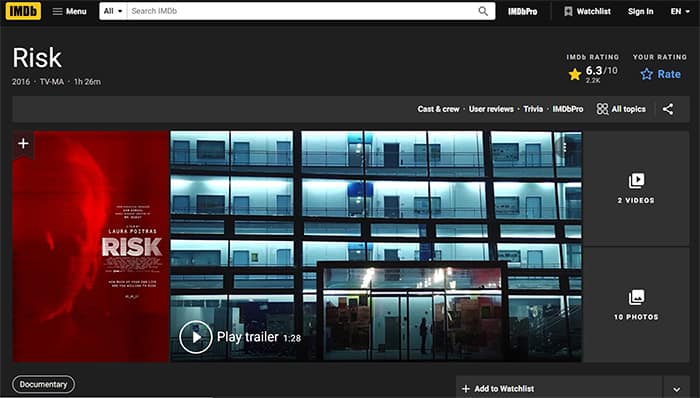
Task: Click the IMDb logo home icon
Action: point(23,11)
